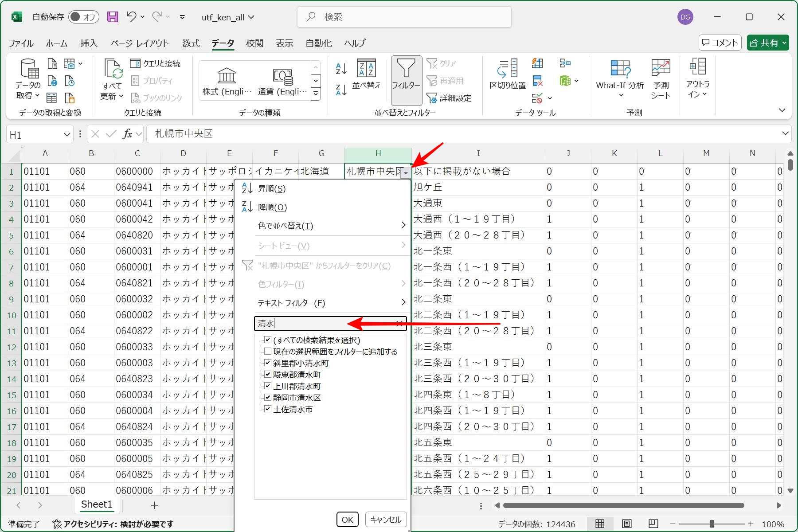
Task: Select 通貨 (Currencies) data type
Action: [282, 81]
